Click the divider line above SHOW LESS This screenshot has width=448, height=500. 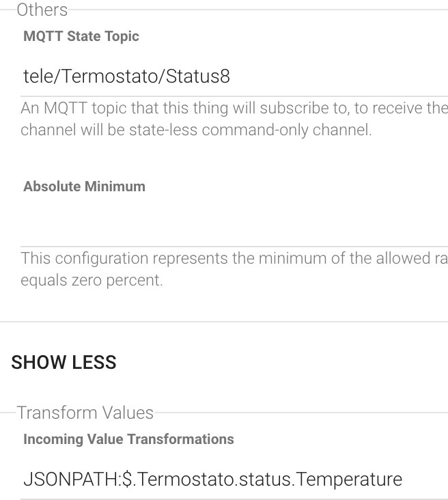[224, 322]
